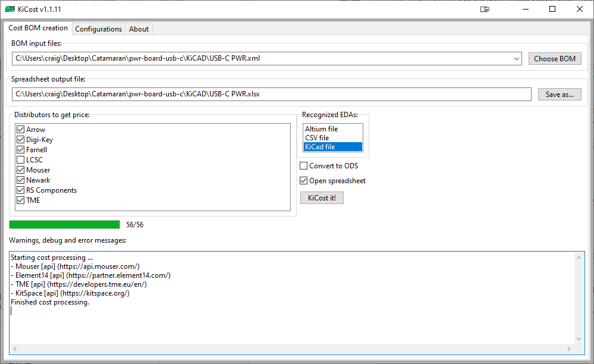Close the KiCost window

coord(580,9)
